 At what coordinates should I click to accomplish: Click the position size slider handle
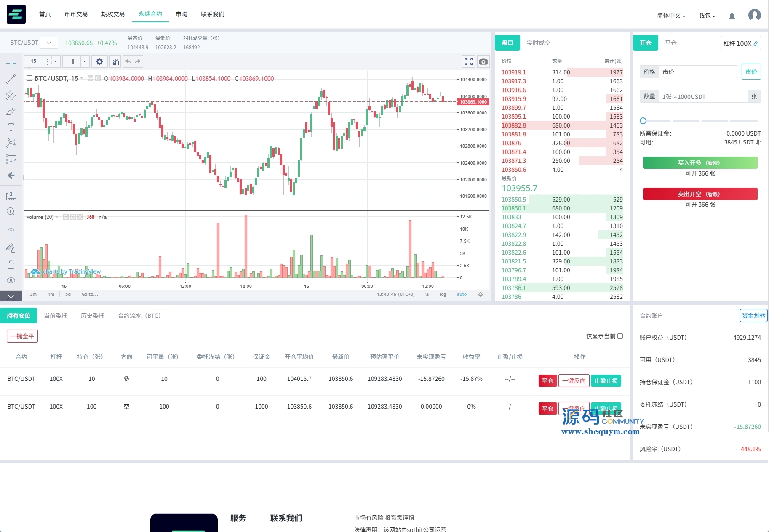(643, 121)
